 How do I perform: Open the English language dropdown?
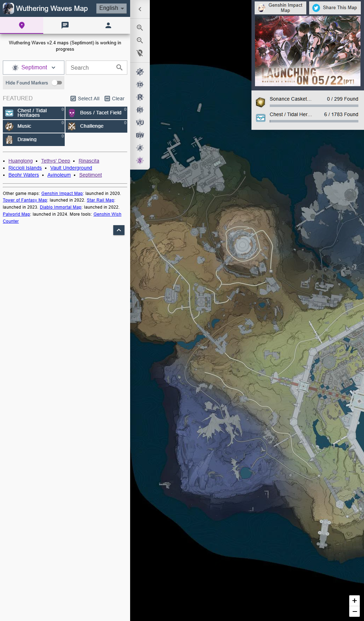click(111, 8)
